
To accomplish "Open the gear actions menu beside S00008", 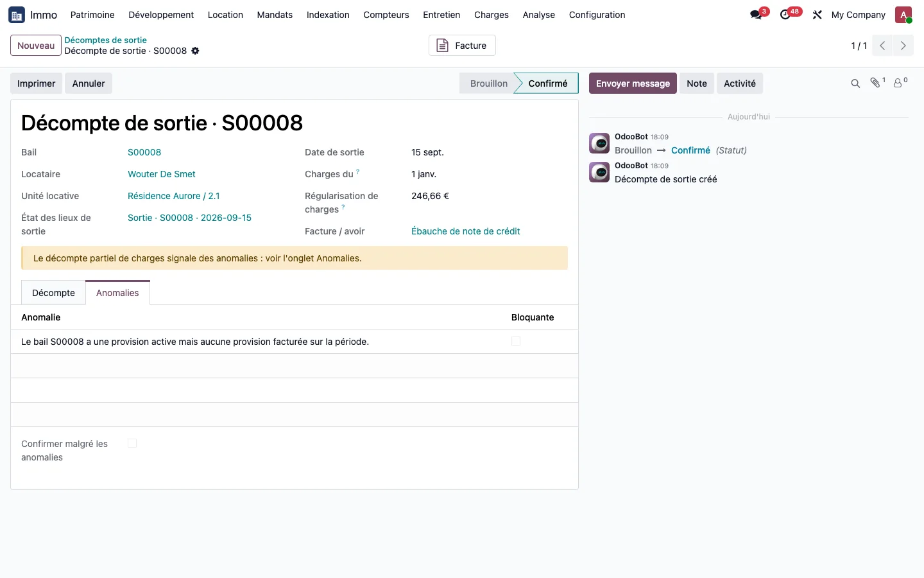I will (x=195, y=51).
